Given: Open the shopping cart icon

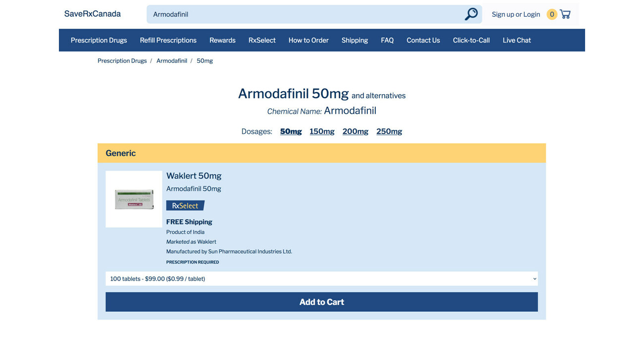Looking at the screenshot, I should click(x=565, y=14).
